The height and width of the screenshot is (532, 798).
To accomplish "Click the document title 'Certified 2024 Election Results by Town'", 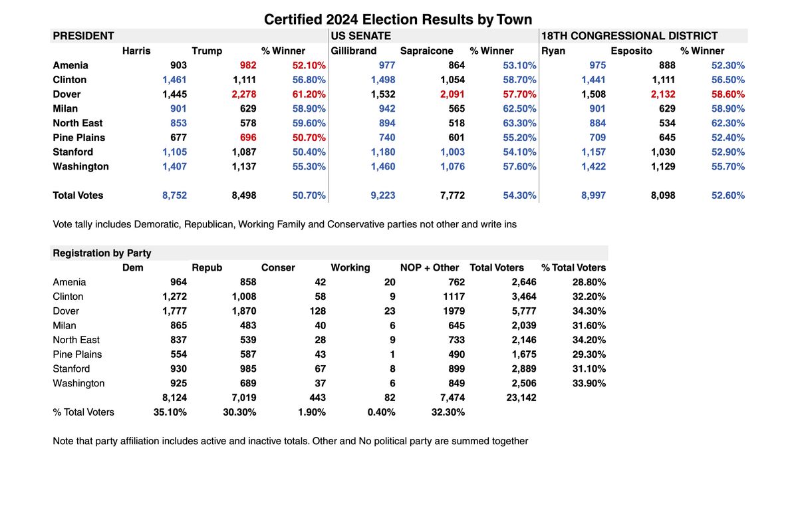I will [398, 19].
